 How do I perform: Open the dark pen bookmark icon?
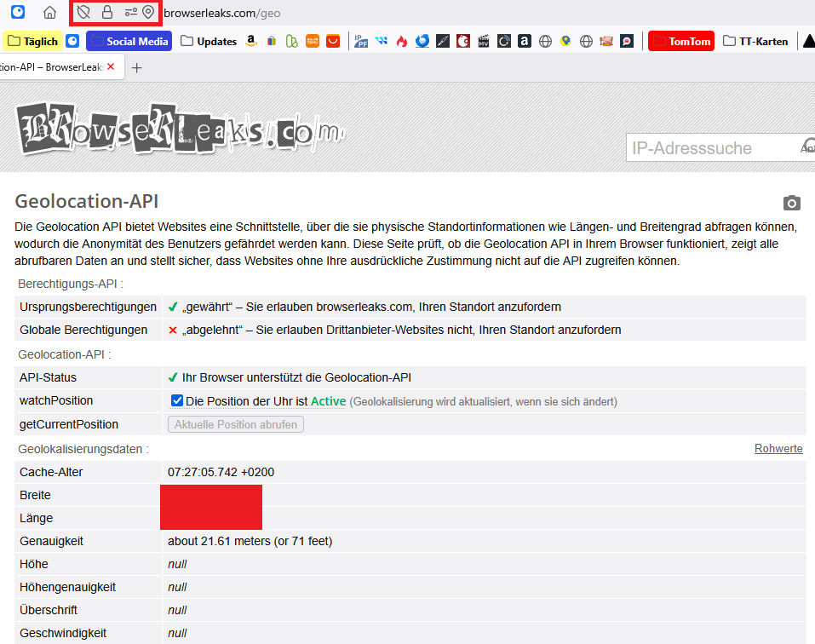tap(442, 41)
